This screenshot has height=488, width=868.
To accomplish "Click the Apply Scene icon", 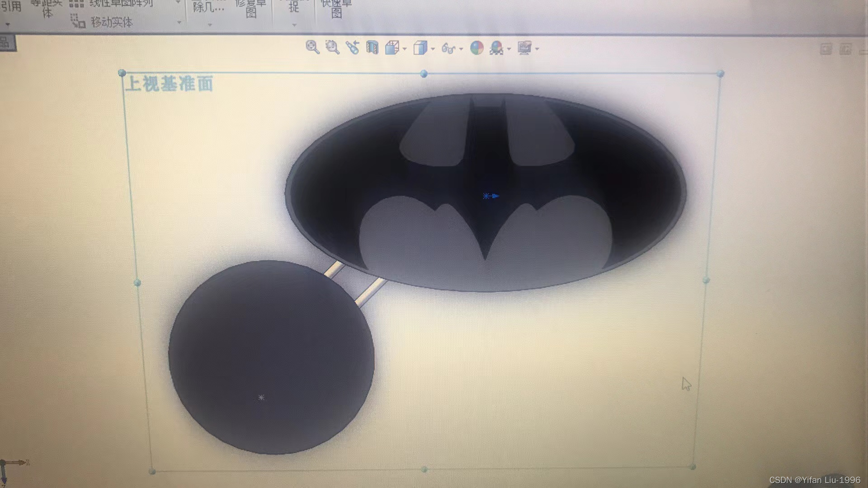I will pos(496,48).
